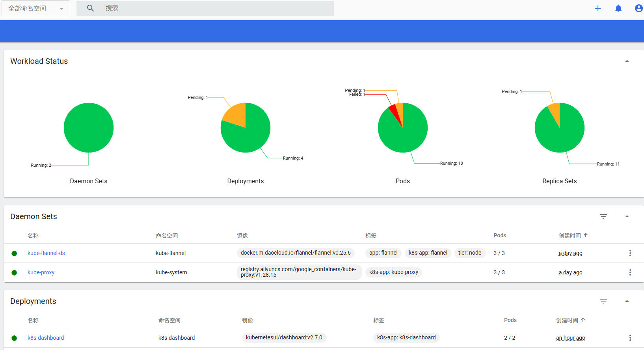This screenshot has height=350, width=644.
Task: Click 名称 column header in Daemon Sets
Action: coord(33,235)
